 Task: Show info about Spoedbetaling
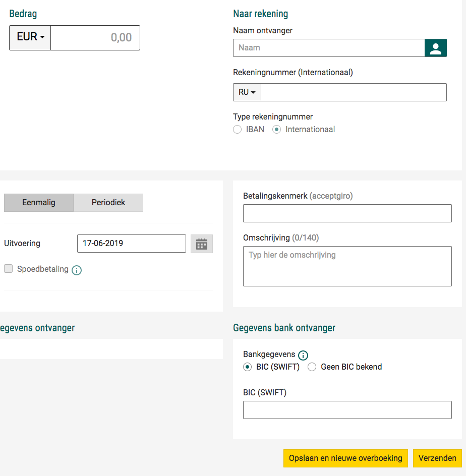(77, 270)
